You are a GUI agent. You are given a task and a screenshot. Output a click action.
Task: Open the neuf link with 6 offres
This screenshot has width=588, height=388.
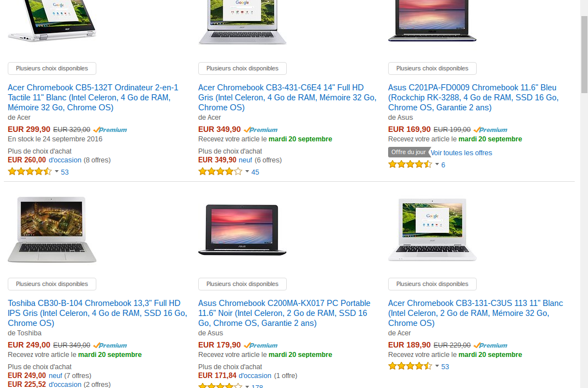click(245, 160)
